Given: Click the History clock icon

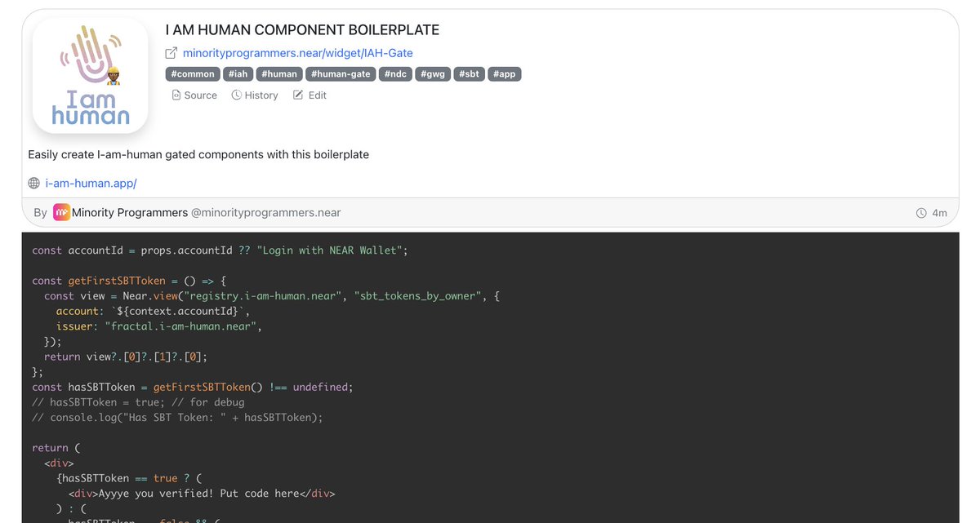Looking at the screenshot, I should pos(236,95).
